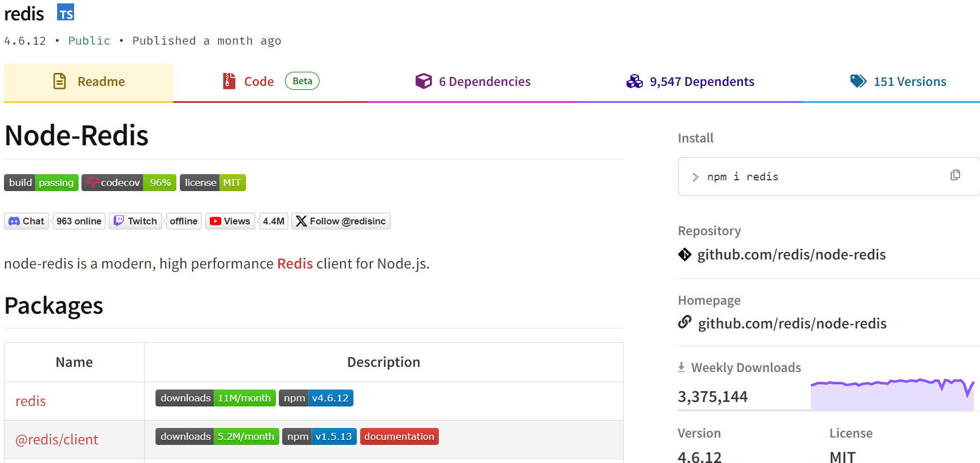The height and width of the screenshot is (463, 980).
Task: Click the Packages heading
Action: 54,306
